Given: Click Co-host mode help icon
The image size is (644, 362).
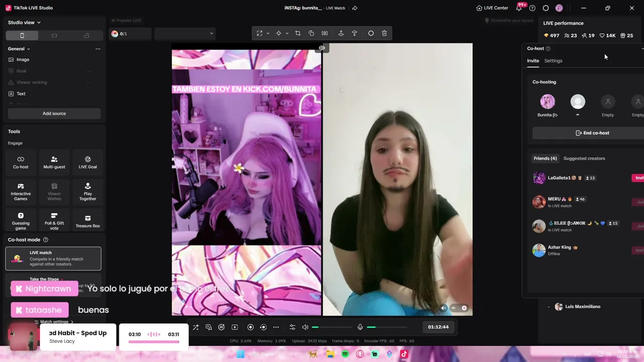Looking at the screenshot, I should [x=46, y=240].
